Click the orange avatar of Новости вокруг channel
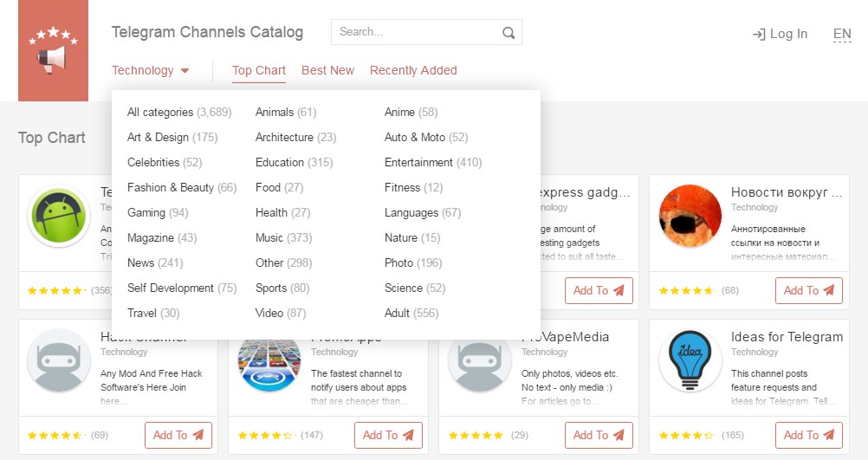This screenshot has width=868, height=460. [690, 217]
